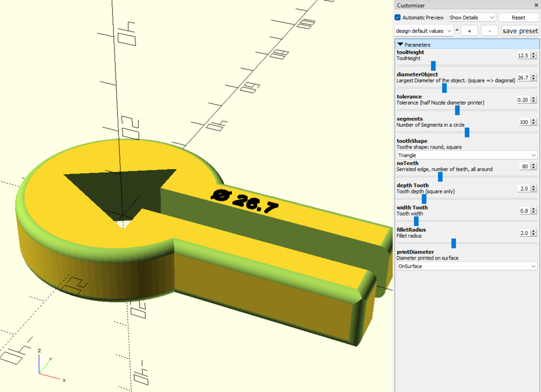Click the save preset button
The width and height of the screenshot is (541, 392).
point(520,31)
